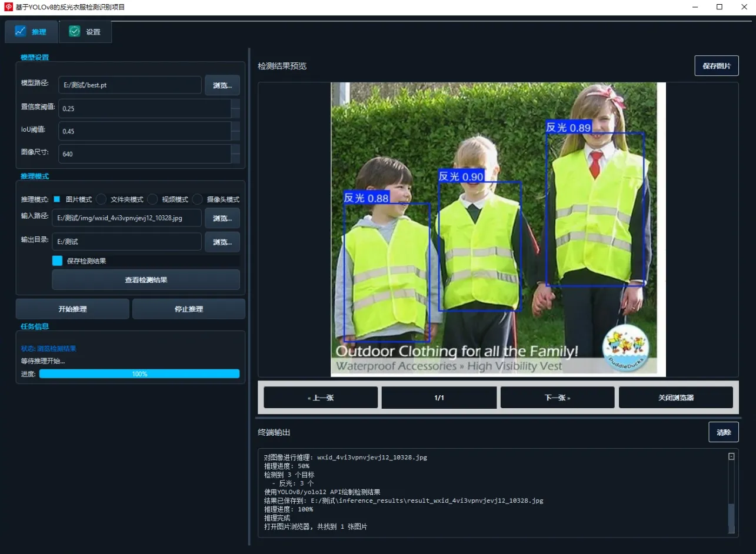Viewport: 756px width, 554px height.
Task: Go to next image with 下一张
Action: click(x=557, y=398)
